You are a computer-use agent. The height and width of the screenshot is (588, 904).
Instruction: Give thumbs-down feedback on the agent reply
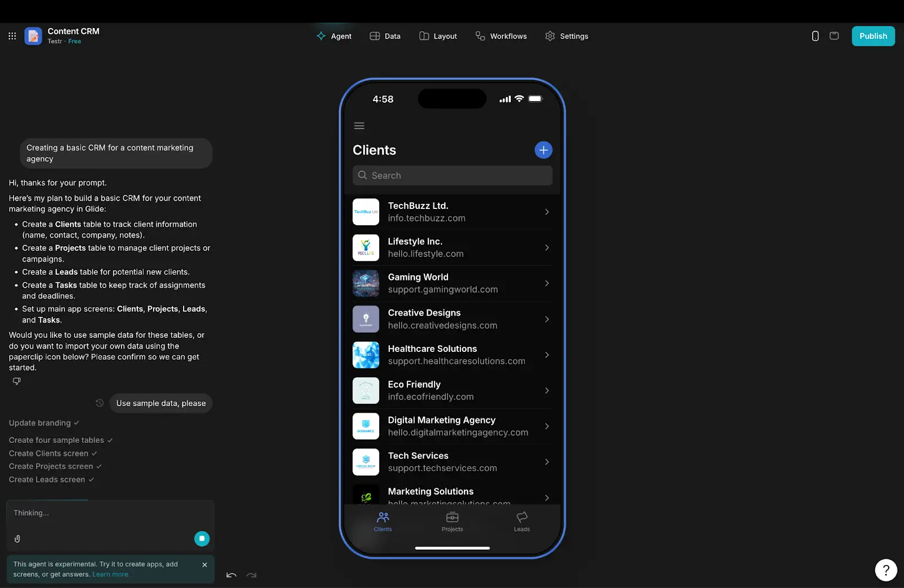tap(16, 381)
